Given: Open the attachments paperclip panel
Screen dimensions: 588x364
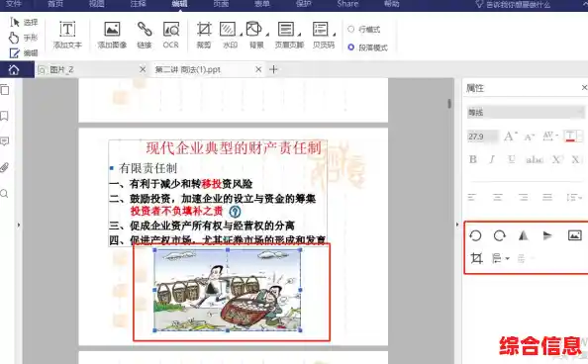Looking at the screenshot, I should (x=5, y=167).
